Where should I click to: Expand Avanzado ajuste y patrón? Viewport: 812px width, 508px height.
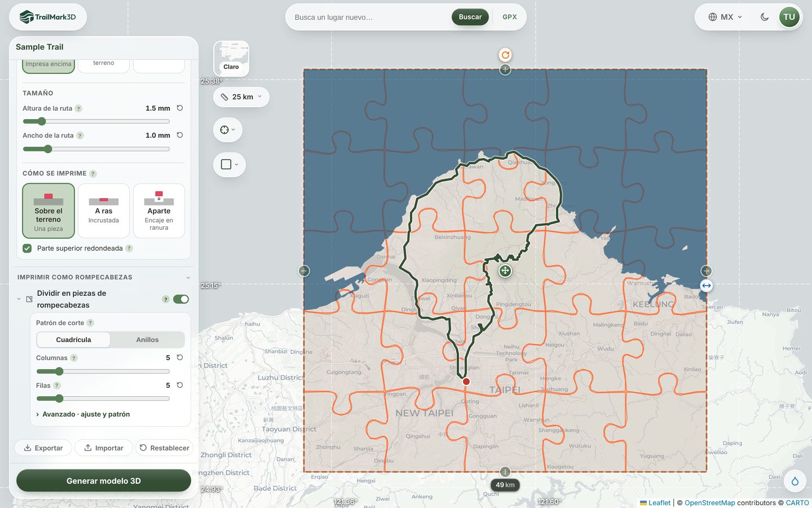[x=83, y=414]
